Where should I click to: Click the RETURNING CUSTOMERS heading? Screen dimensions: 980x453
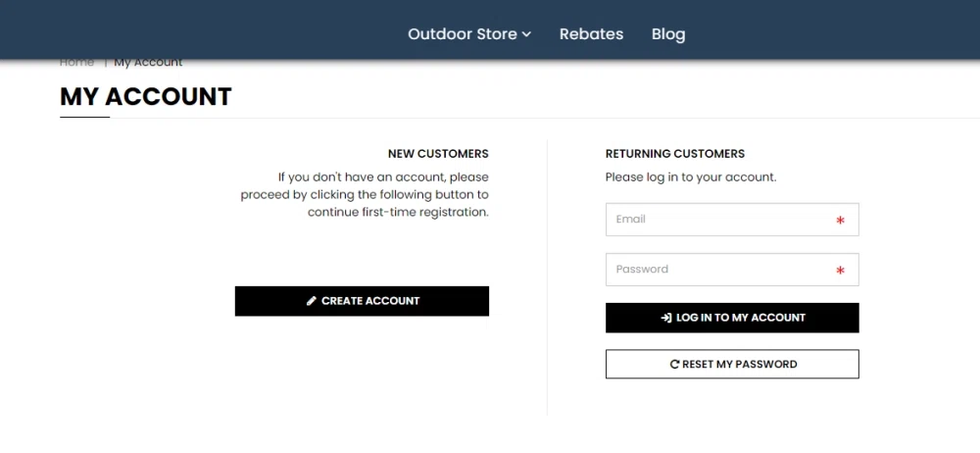[675, 154]
